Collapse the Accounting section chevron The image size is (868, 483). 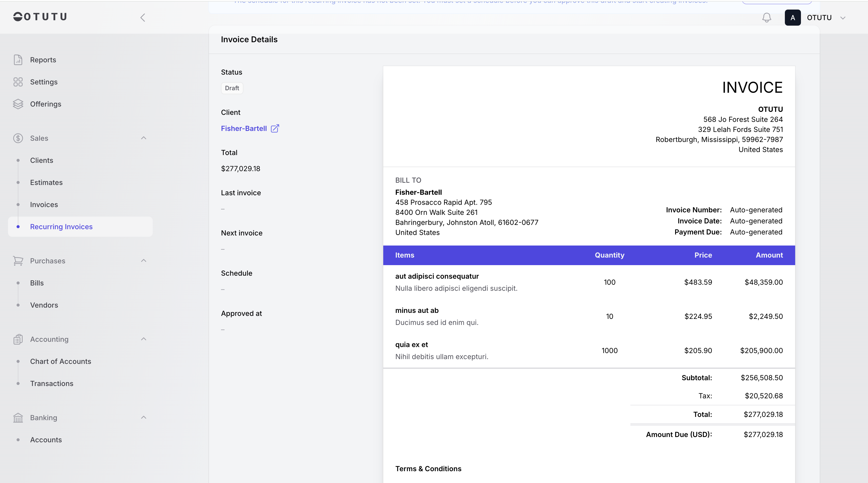tap(144, 339)
